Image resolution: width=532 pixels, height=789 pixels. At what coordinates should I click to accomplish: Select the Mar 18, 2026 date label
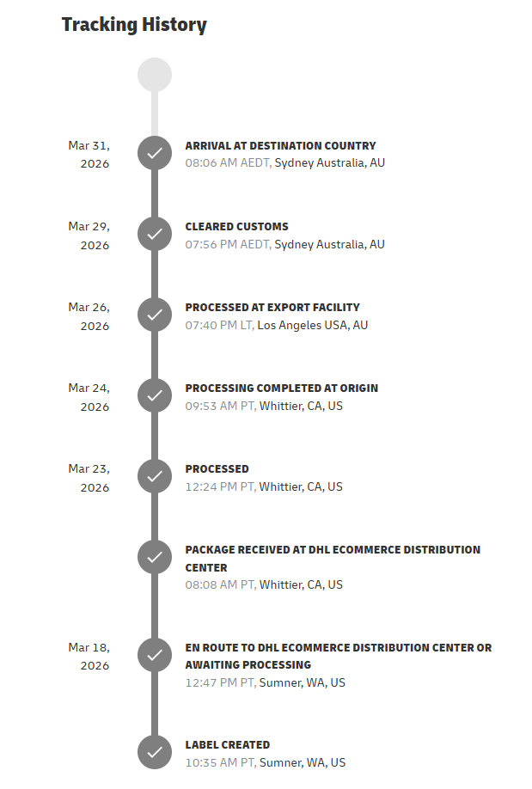coord(89,656)
